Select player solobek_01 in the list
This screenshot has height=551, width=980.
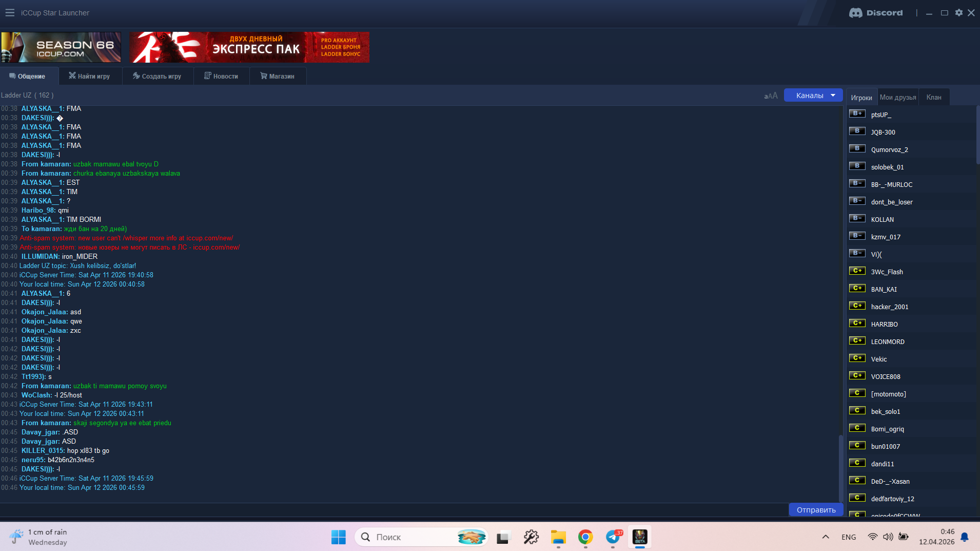pos(888,167)
